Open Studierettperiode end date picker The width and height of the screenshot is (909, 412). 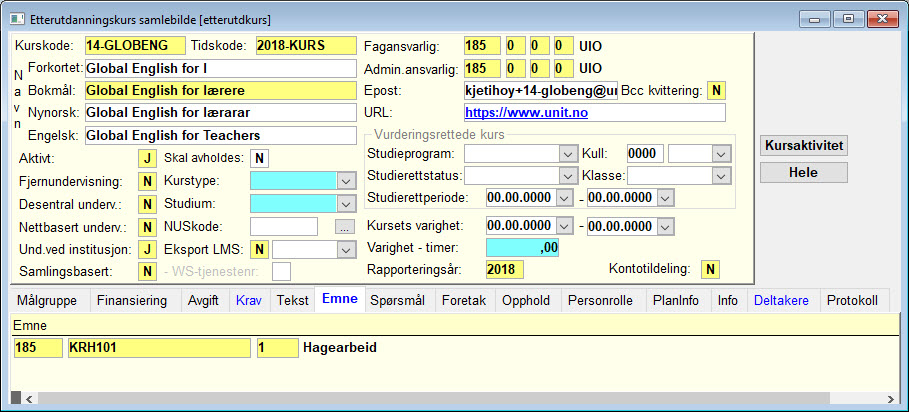coord(666,198)
